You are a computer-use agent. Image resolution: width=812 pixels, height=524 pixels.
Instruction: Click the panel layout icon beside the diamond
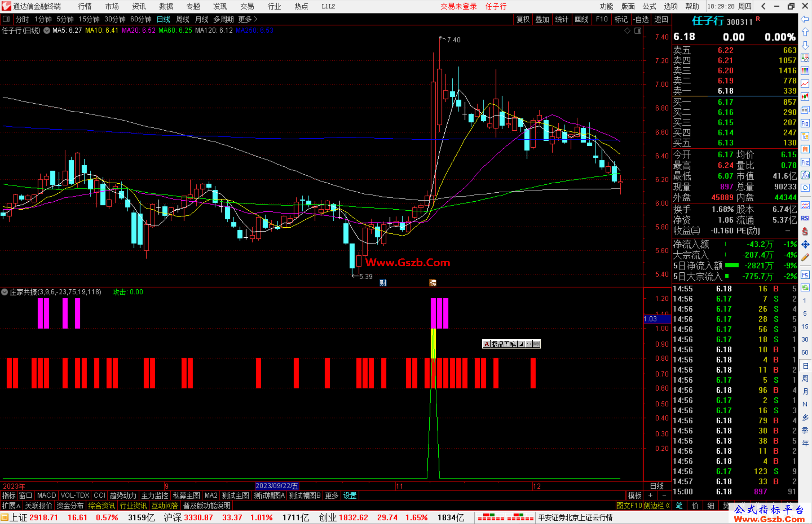[x=638, y=31]
